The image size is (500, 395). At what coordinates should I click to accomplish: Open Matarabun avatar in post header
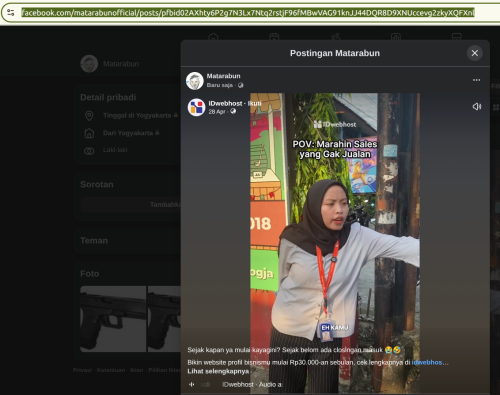(x=195, y=81)
